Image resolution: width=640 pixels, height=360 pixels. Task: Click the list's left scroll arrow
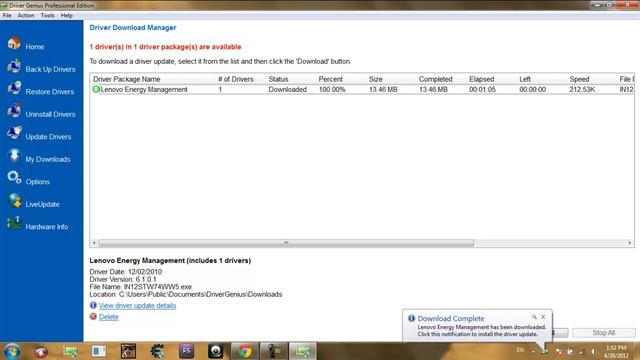(94, 243)
